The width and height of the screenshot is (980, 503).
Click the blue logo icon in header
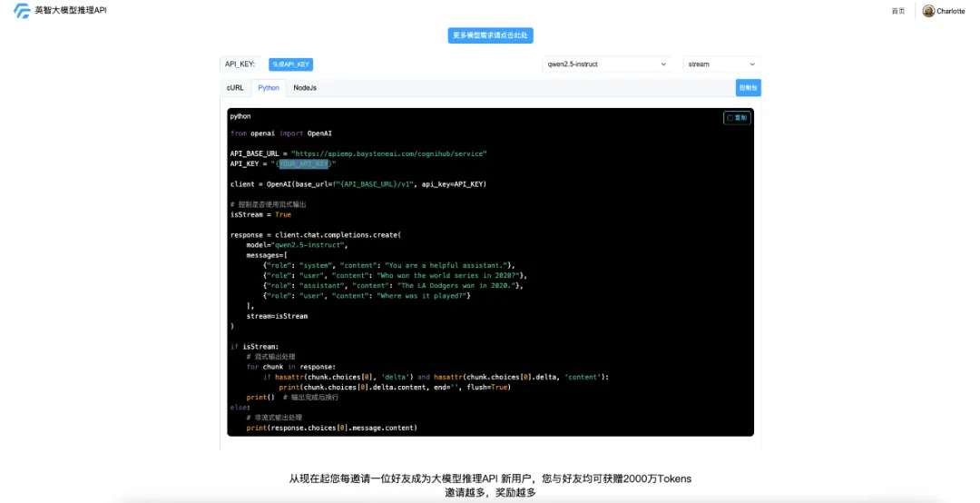[22, 11]
